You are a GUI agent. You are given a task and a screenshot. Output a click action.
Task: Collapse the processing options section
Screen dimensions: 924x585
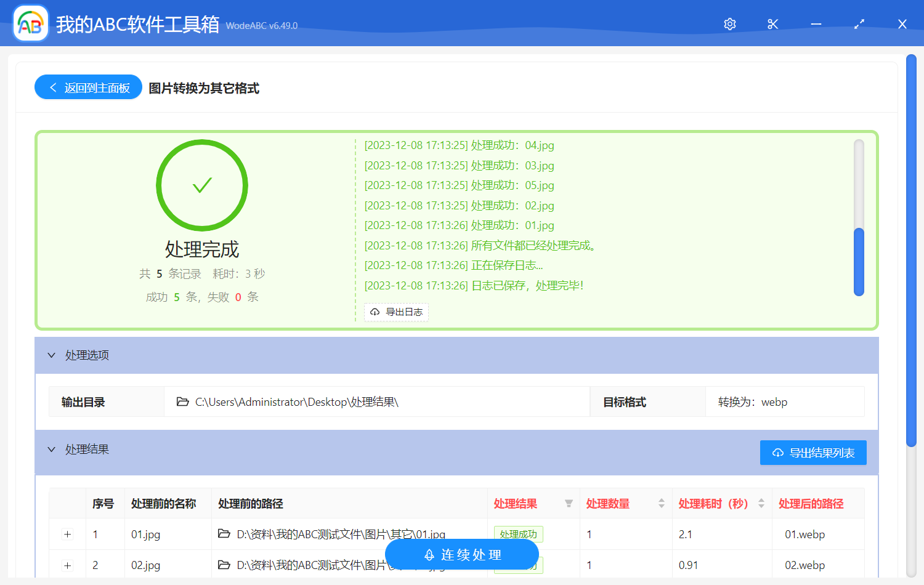click(52, 355)
